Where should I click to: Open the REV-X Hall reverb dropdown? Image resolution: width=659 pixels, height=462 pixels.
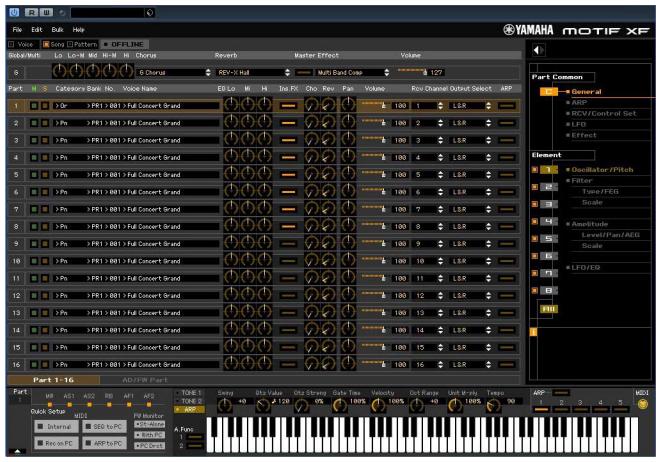point(253,72)
